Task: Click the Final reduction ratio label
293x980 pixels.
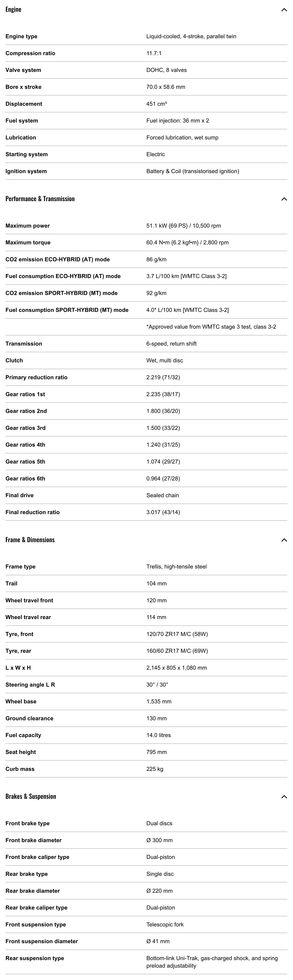Action: (32, 512)
